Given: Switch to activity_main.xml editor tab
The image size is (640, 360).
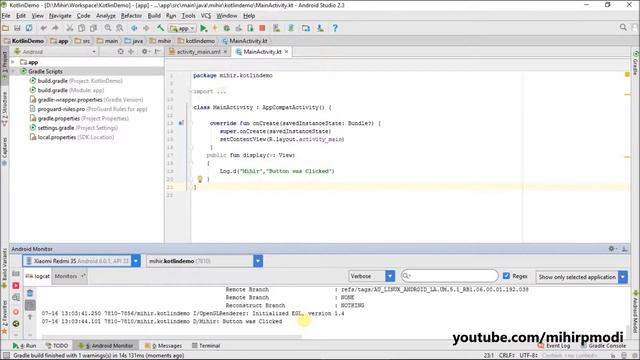Looking at the screenshot, I should click(198, 52).
